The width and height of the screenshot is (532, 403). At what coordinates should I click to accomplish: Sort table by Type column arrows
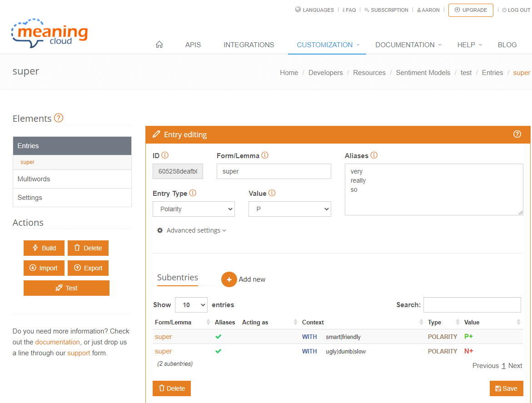(457, 322)
